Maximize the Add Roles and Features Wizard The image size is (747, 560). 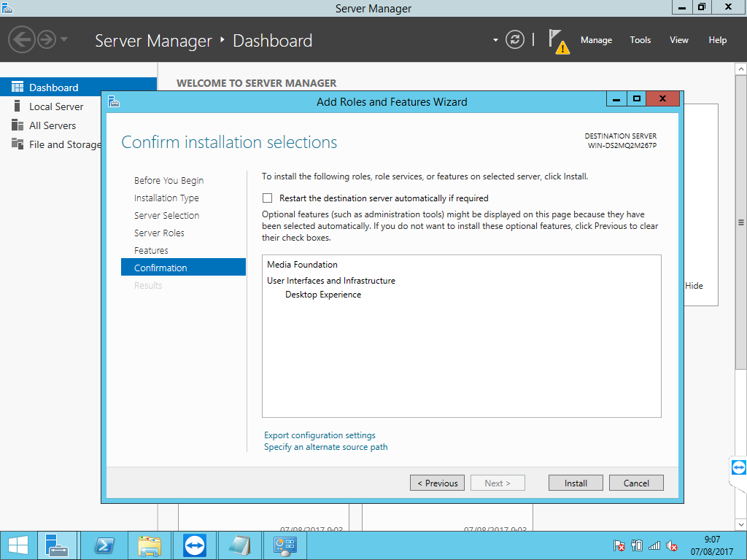point(636,98)
